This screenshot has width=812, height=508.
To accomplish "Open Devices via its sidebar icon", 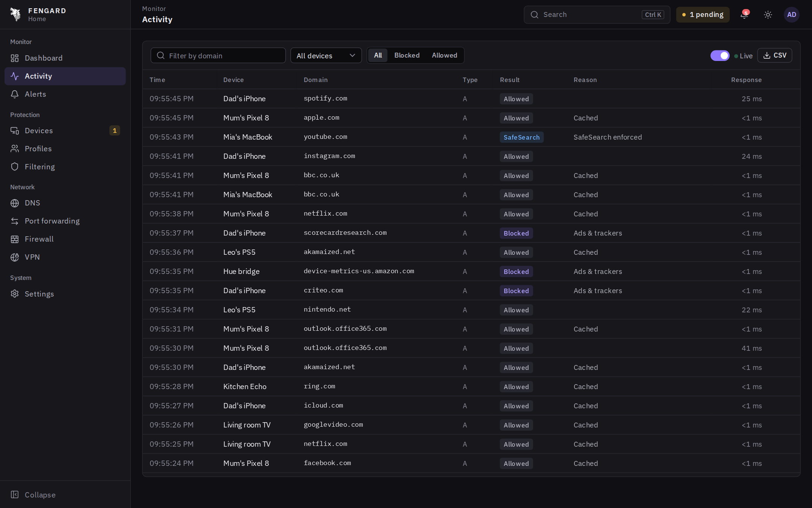I will (x=15, y=131).
